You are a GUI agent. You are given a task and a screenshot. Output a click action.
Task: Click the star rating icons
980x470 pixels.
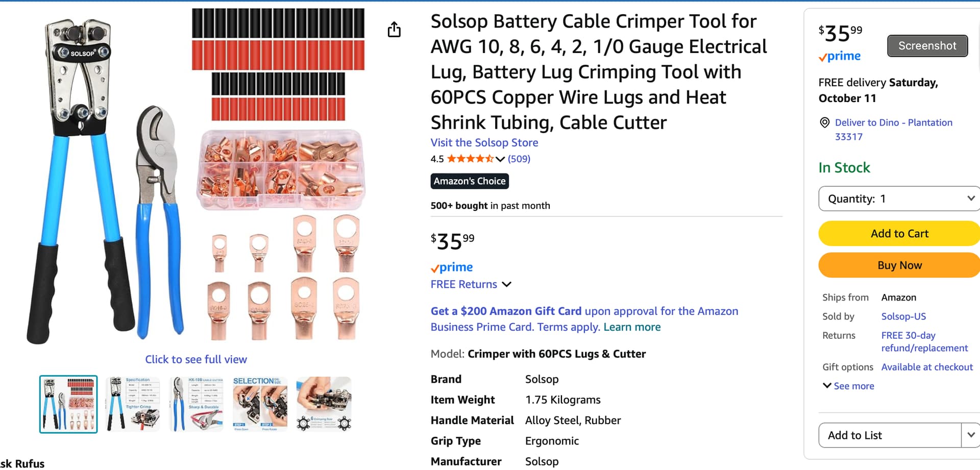point(470,159)
